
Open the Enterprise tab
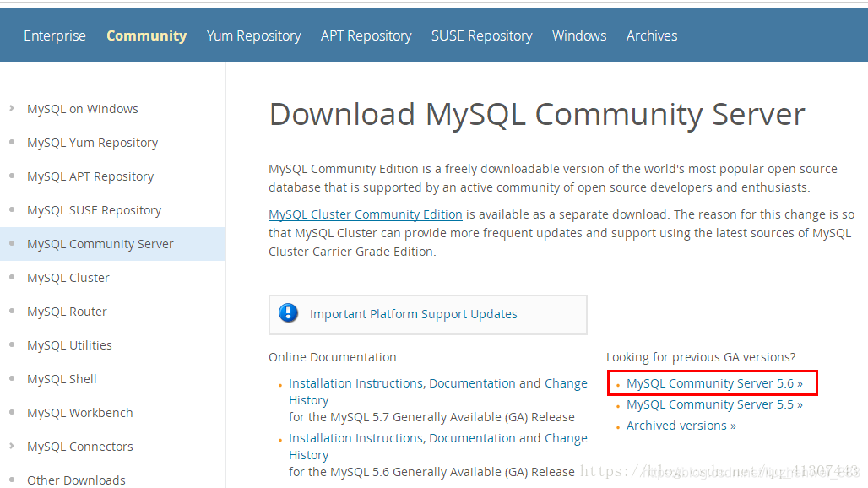pos(55,35)
